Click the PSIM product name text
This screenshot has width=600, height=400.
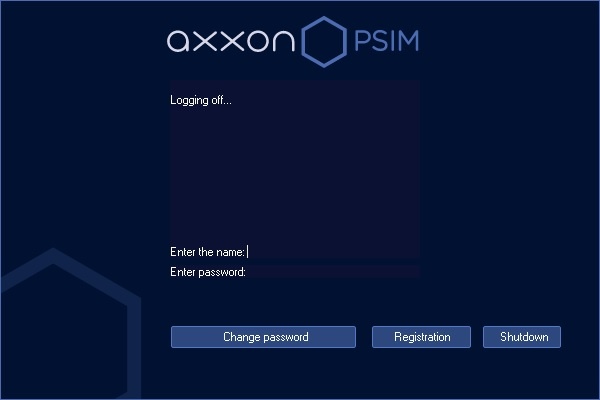(x=386, y=41)
